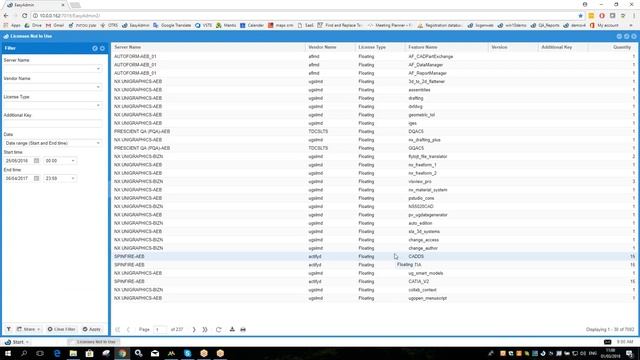Reload the browser page
Screen dimensions: 640x360
(x=24, y=16)
